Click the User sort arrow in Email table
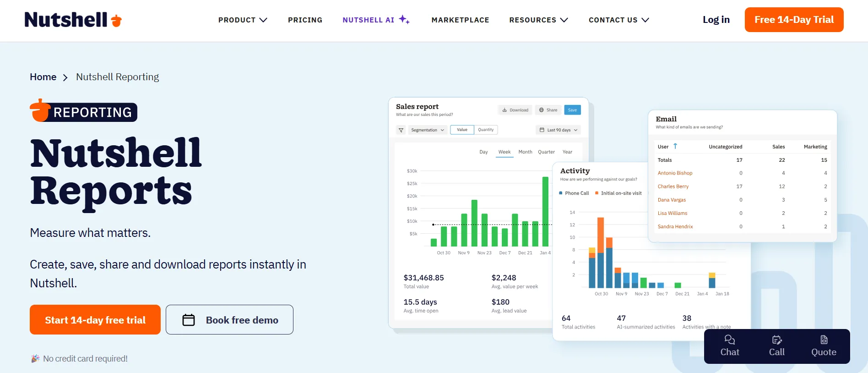 coord(675,146)
